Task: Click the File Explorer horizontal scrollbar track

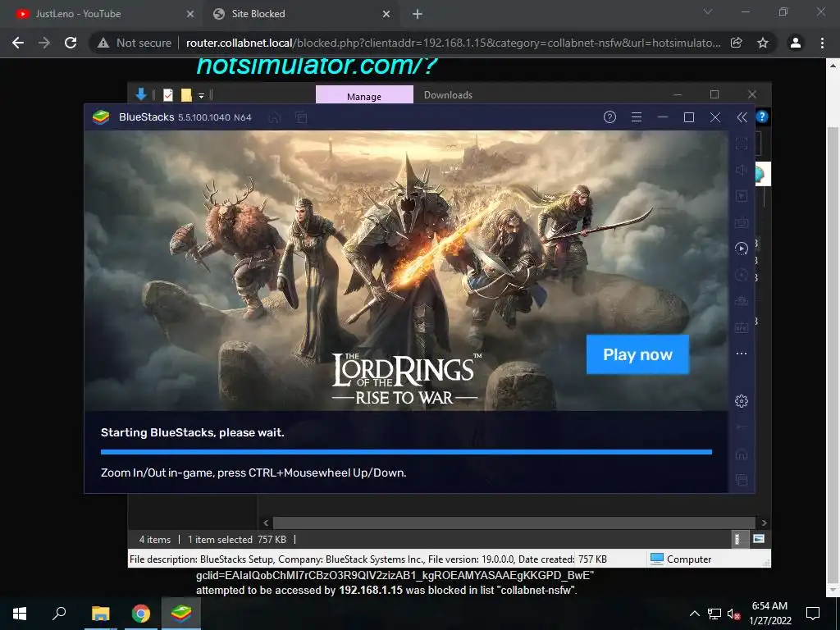Action: click(514, 523)
